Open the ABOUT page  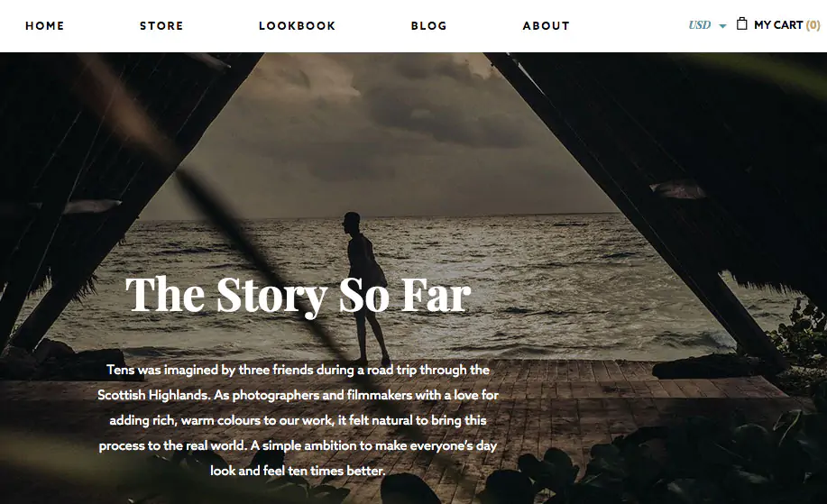(x=547, y=26)
